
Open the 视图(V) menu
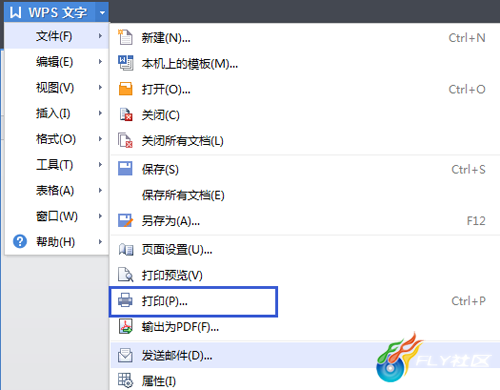[57, 87]
